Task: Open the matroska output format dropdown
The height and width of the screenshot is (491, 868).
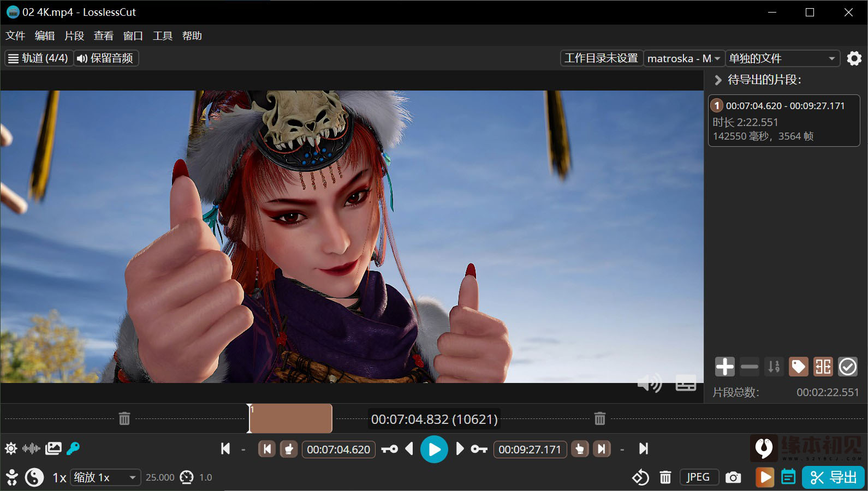Action: tap(684, 58)
